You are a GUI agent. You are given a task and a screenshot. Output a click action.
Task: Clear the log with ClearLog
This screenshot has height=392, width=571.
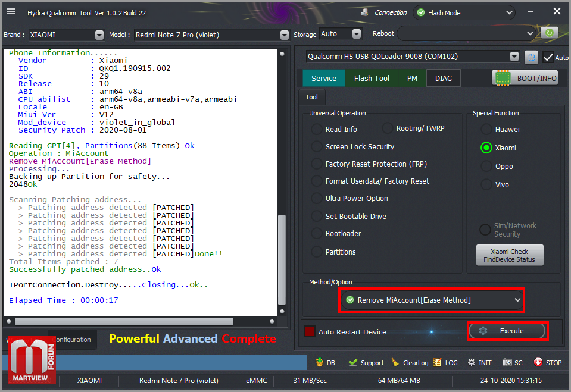coord(410,362)
